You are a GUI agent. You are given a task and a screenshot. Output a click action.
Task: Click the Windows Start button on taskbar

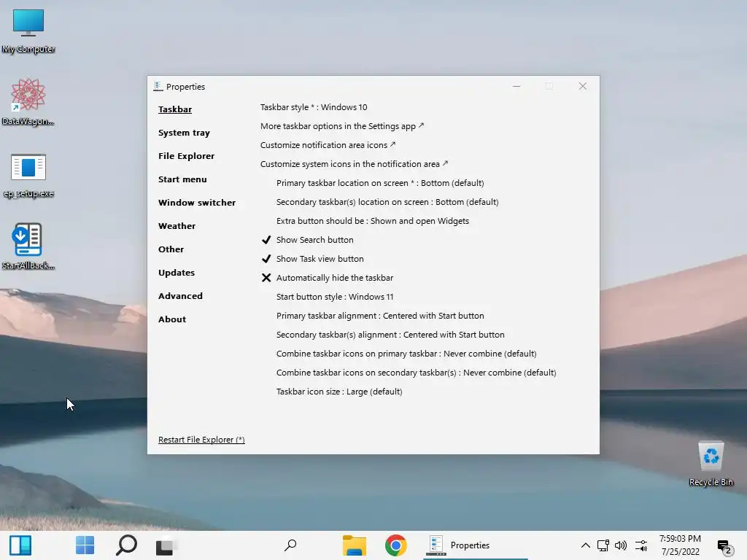pyautogui.click(x=85, y=545)
